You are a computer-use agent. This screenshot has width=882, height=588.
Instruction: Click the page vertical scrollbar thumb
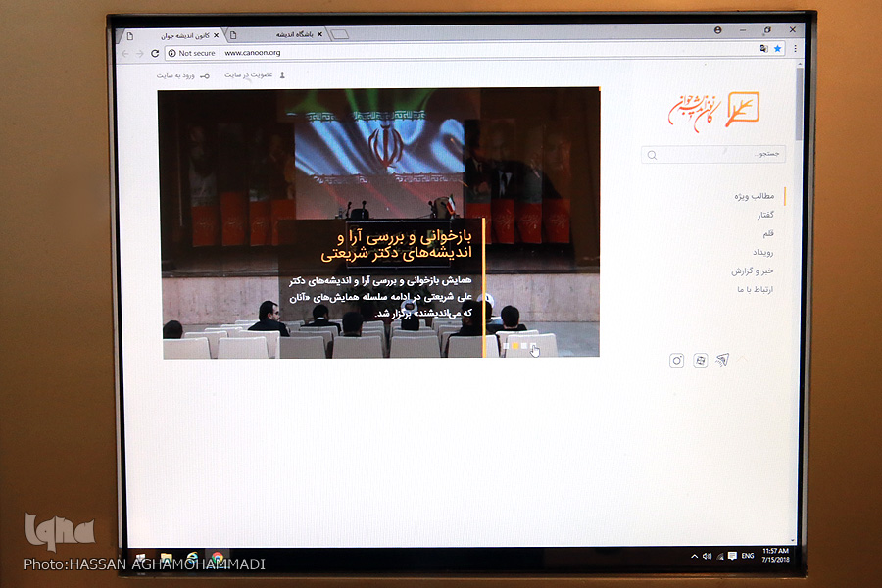(x=799, y=103)
